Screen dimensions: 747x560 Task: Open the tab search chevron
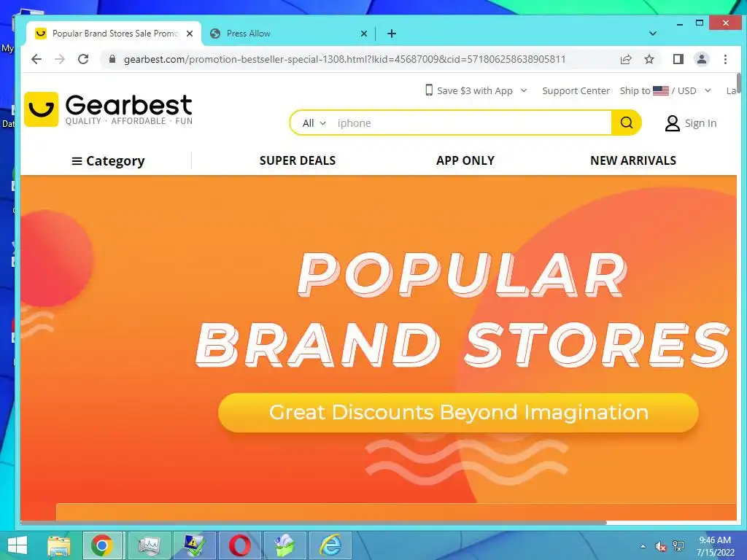(x=653, y=34)
